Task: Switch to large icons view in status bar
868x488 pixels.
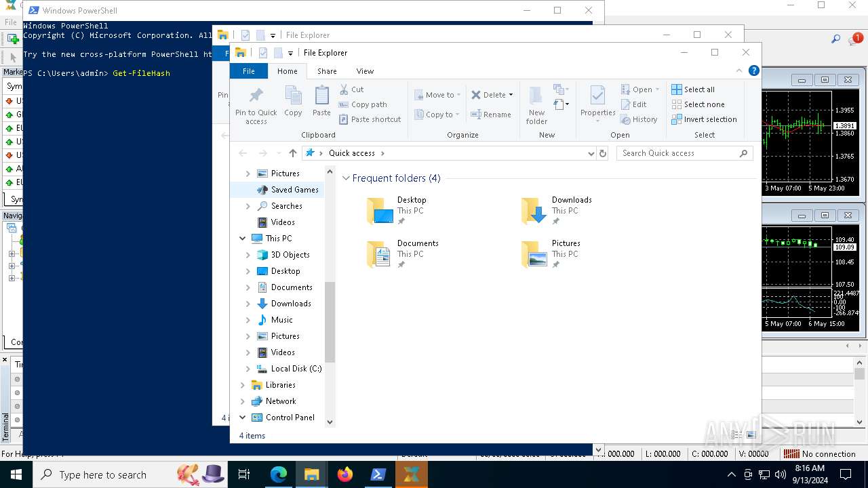Action: 751,435
